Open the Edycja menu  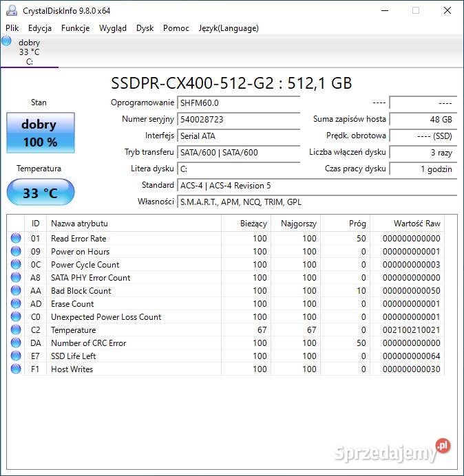click(x=40, y=28)
